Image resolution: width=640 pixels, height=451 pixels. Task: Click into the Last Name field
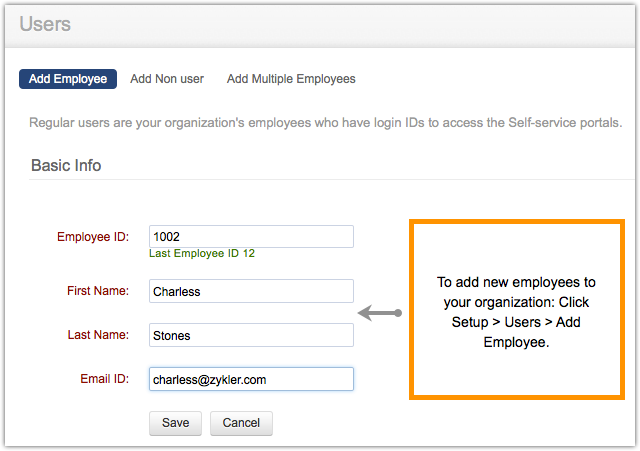point(251,335)
